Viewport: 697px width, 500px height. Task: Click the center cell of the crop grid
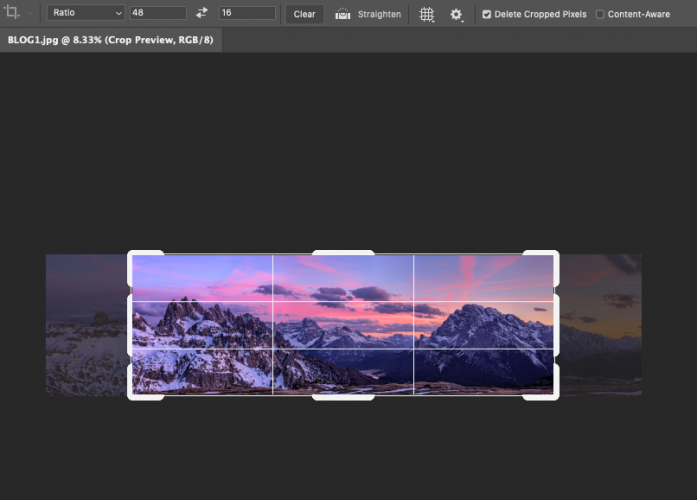343,325
